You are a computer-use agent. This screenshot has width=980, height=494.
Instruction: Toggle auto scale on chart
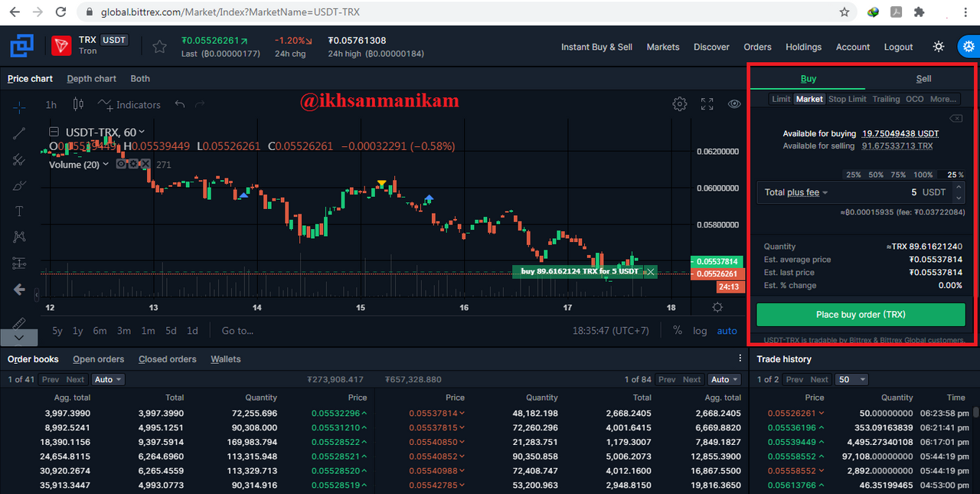tap(727, 331)
